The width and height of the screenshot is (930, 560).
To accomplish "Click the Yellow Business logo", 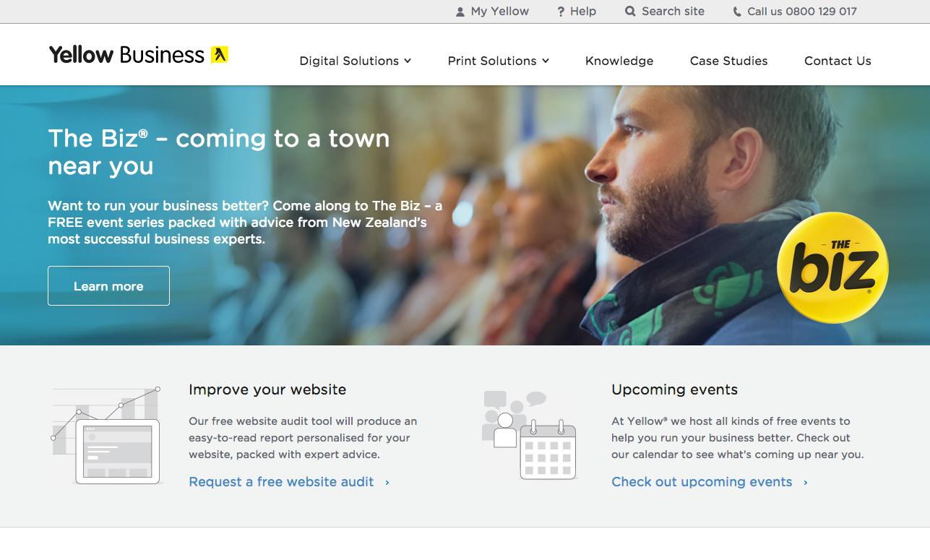I will (x=139, y=55).
